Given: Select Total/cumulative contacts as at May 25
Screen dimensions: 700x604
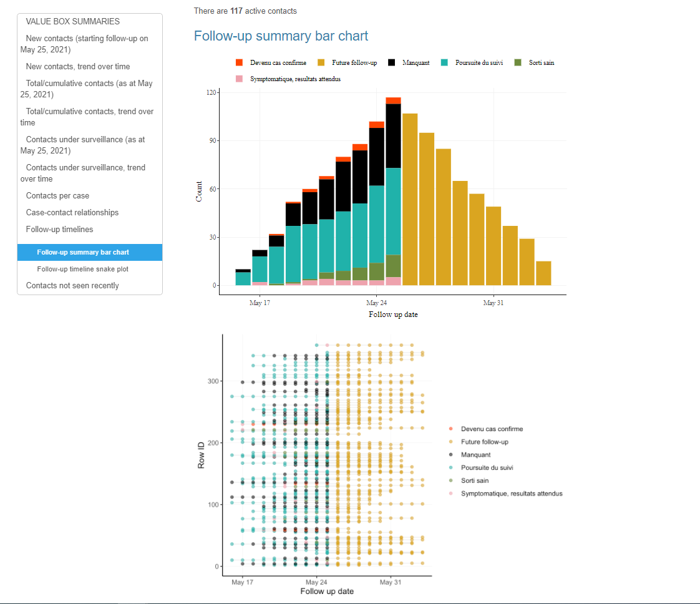Looking at the screenshot, I should (86, 89).
